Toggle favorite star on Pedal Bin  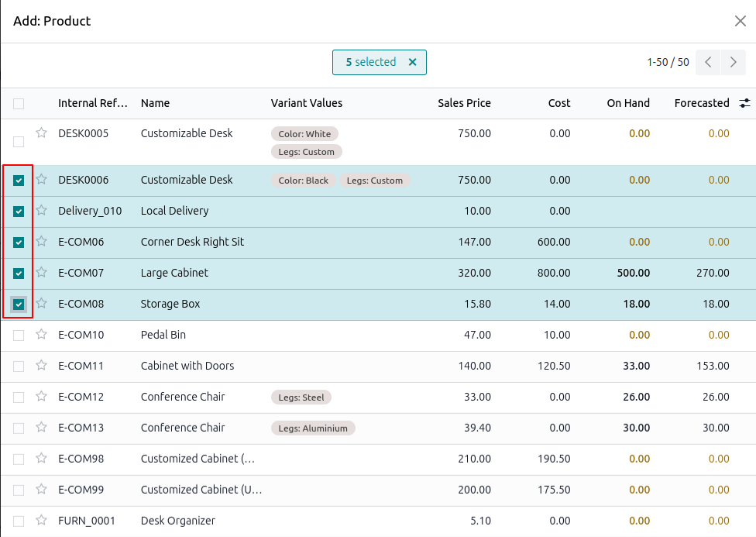point(42,335)
